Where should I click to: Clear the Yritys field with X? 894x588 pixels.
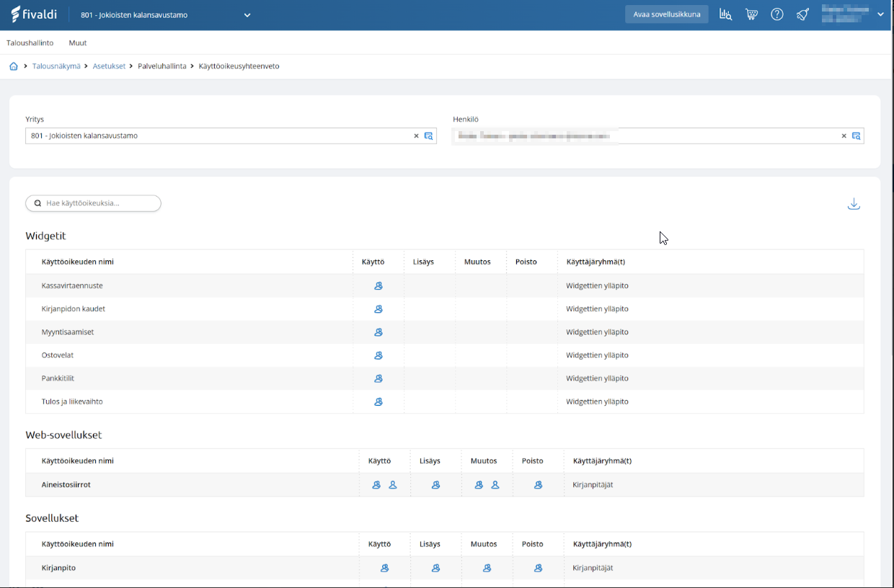click(x=416, y=136)
